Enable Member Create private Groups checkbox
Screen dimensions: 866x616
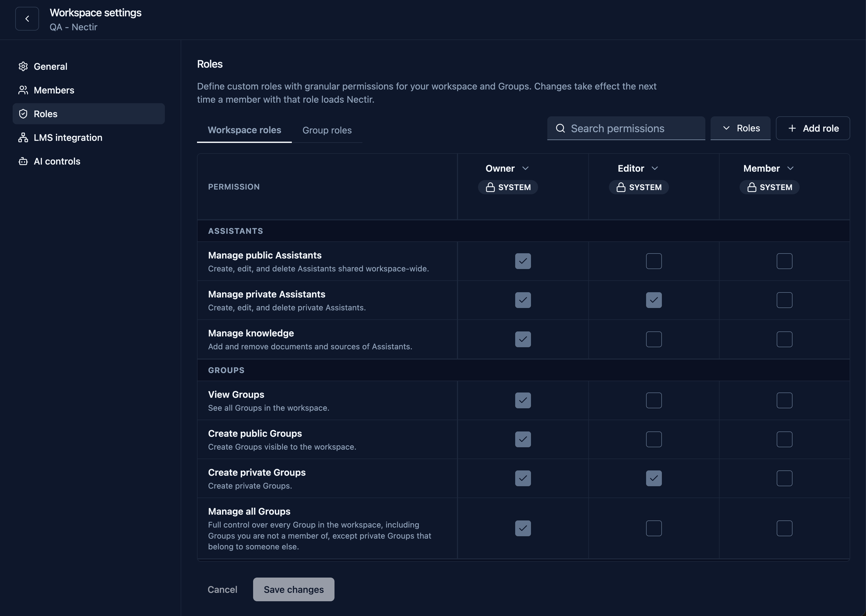tap(784, 478)
